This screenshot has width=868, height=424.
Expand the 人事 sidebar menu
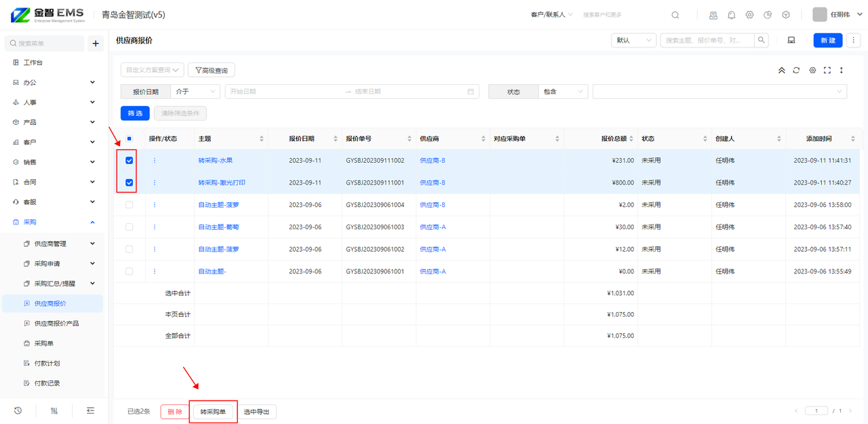(54, 102)
